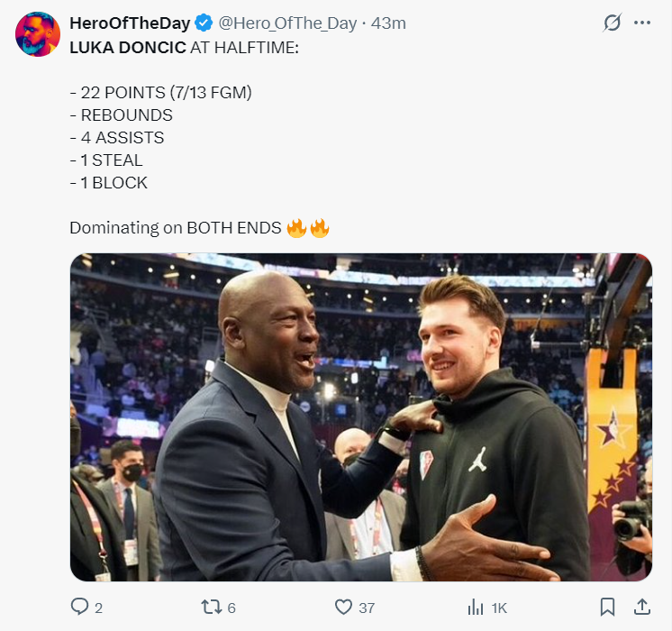This screenshot has width=672, height=631.
Task: Like the tweet with the heart icon
Action: coord(343,608)
